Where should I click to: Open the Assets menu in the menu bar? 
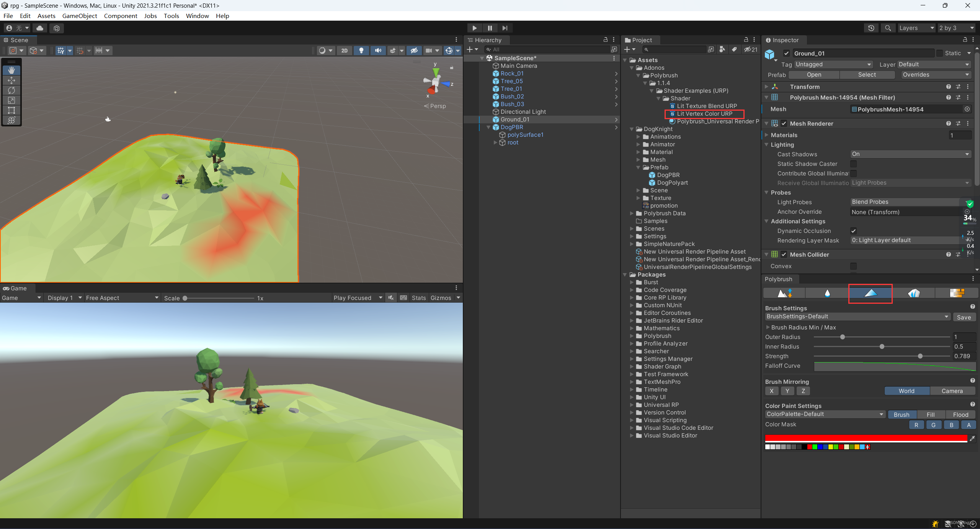pyautogui.click(x=46, y=16)
